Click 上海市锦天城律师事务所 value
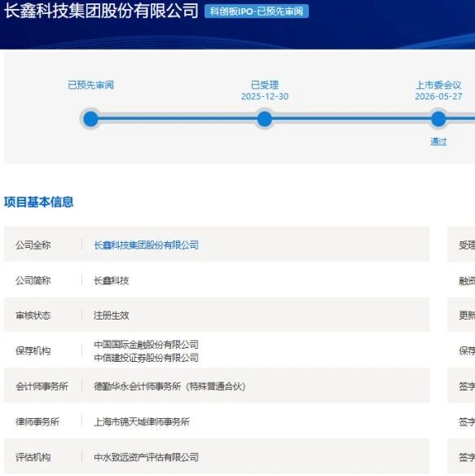Screen dimensions: 475x476 [142, 421]
